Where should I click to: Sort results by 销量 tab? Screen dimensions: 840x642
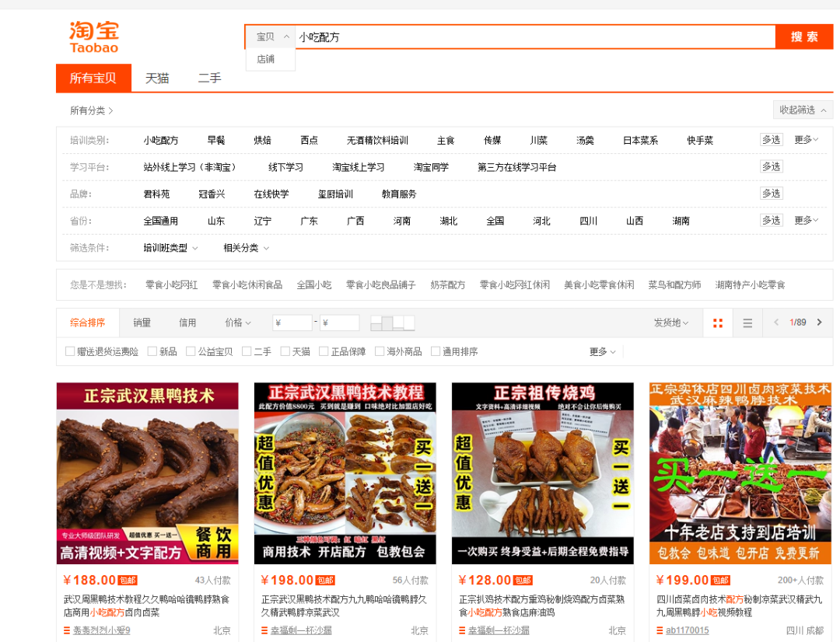(x=142, y=323)
